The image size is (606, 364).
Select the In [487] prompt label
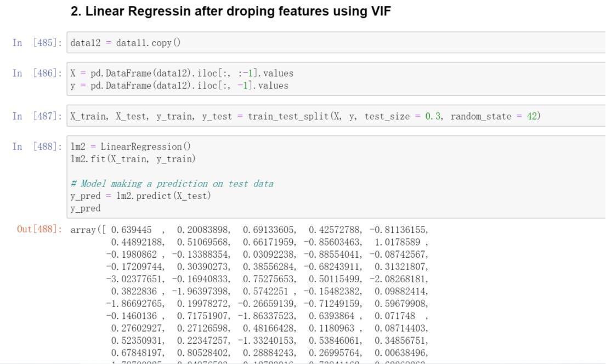tap(37, 116)
